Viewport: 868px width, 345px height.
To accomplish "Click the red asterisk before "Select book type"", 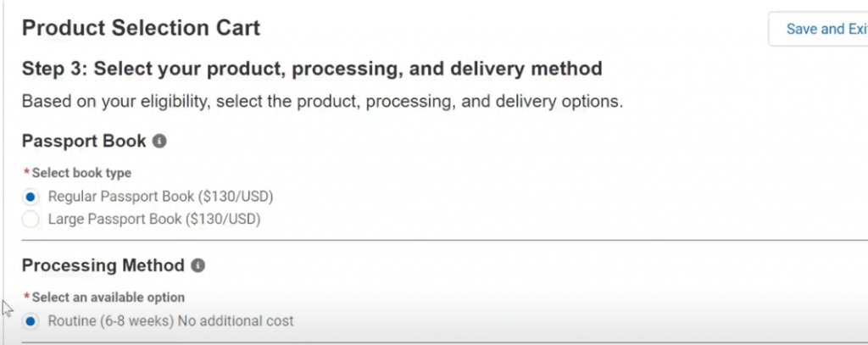I will (x=26, y=173).
